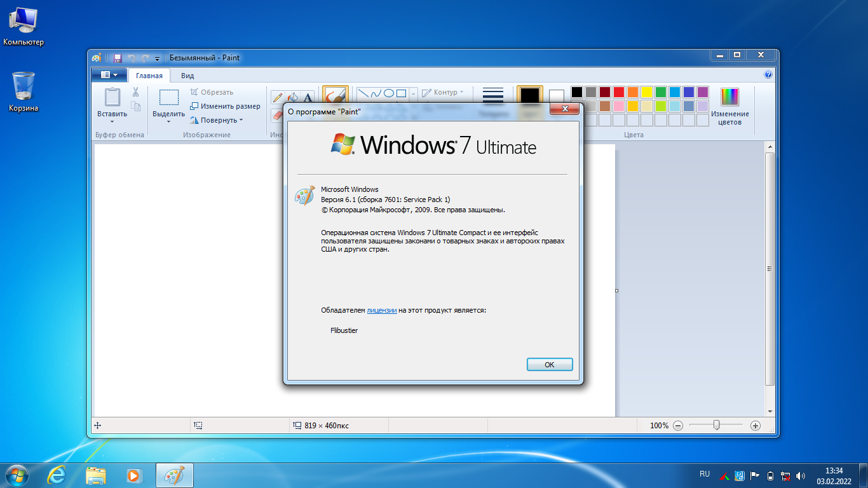Open the Paint file menu button
This screenshot has height=488, width=868.
pyautogui.click(x=109, y=75)
